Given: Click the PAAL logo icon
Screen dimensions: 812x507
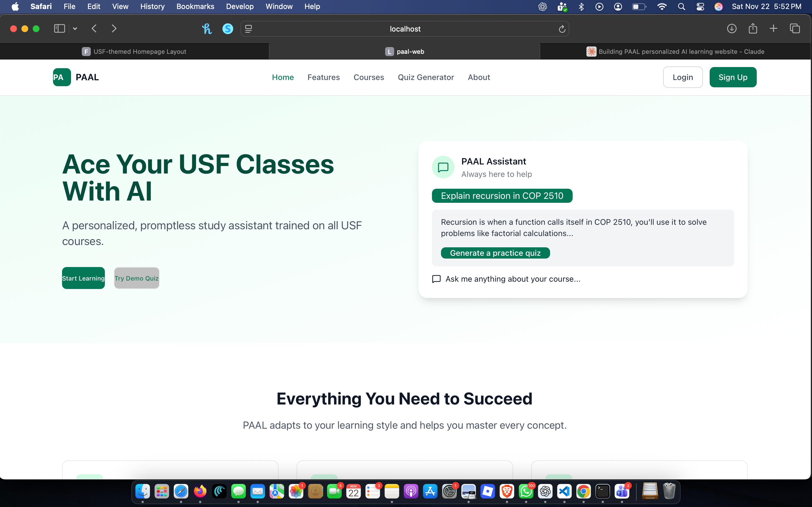Looking at the screenshot, I should 62,77.
